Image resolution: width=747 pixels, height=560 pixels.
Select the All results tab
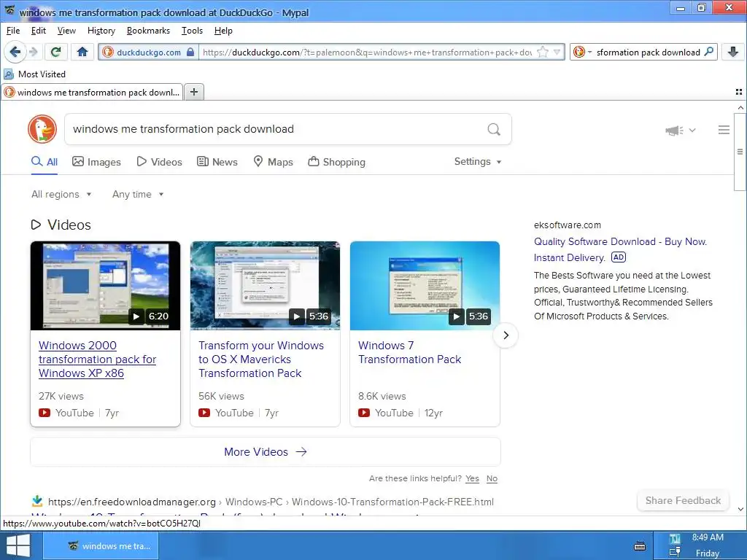coord(44,162)
